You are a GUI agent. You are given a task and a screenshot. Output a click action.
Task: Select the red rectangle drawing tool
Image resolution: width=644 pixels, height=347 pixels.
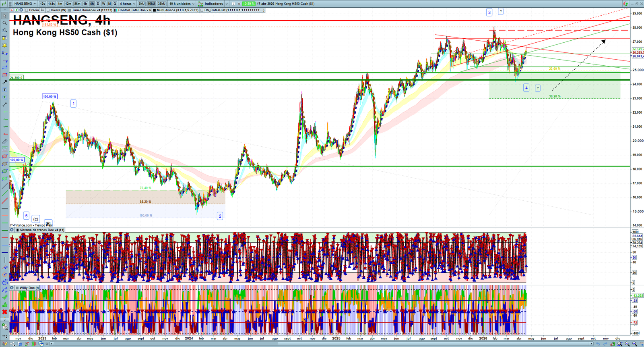[x=4, y=75]
